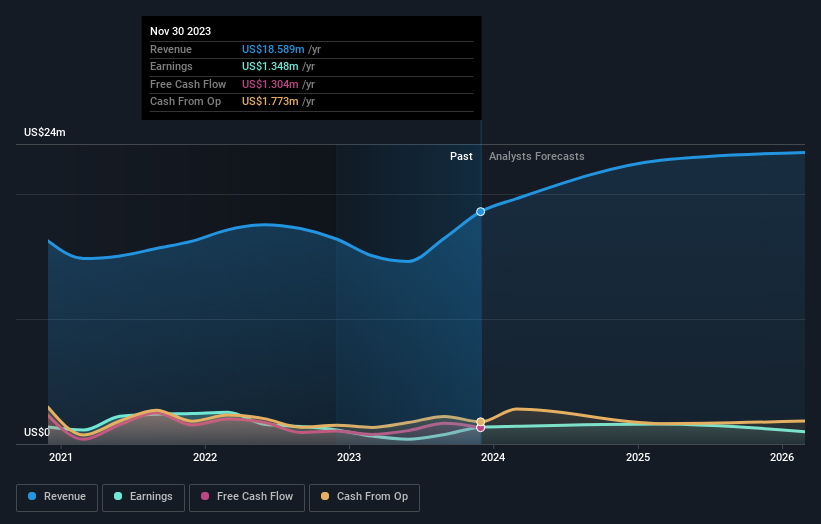Click the US$18.589m revenue value in tooltip
The width and height of the screenshot is (821, 524).
coord(273,49)
